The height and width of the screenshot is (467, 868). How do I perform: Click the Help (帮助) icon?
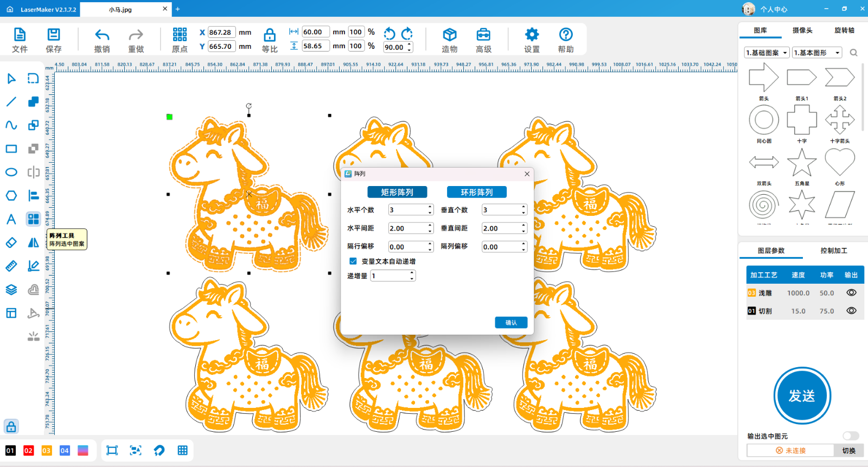[565, 36]
